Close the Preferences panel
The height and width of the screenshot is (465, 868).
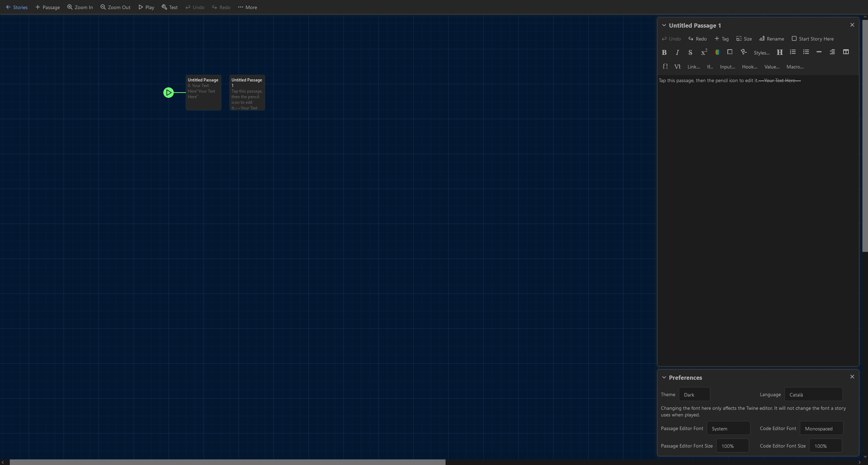(x=852, y=377)
